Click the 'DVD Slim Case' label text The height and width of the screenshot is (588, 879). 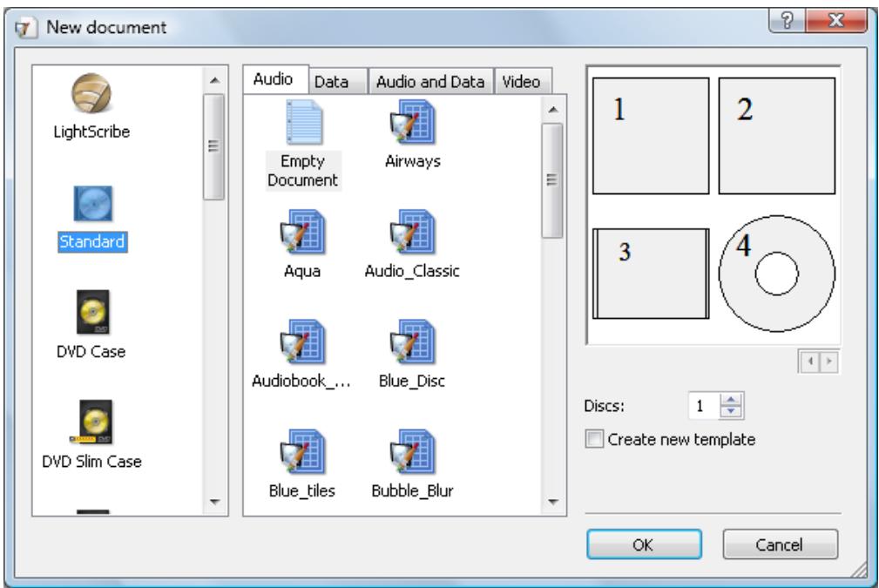point(92,462)
